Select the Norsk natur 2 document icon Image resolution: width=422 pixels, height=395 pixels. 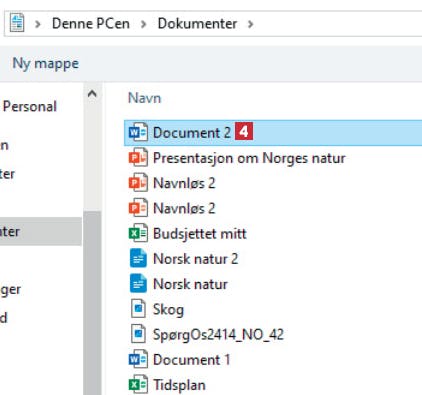point(138,259)
